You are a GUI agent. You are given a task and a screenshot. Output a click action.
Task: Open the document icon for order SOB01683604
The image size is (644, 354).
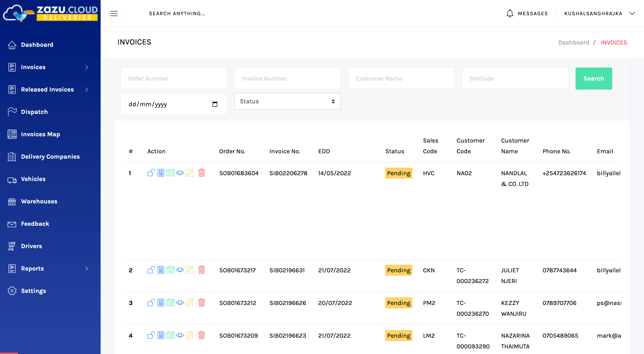click(161, 173)
